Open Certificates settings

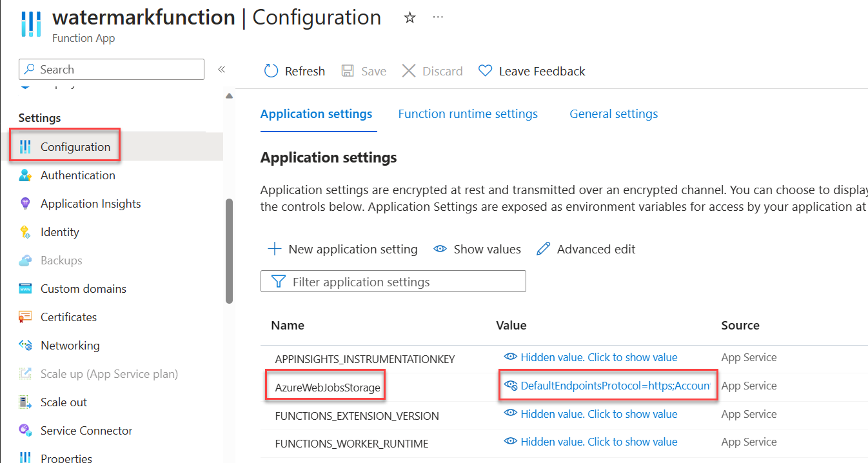click(x=71, y=317)
